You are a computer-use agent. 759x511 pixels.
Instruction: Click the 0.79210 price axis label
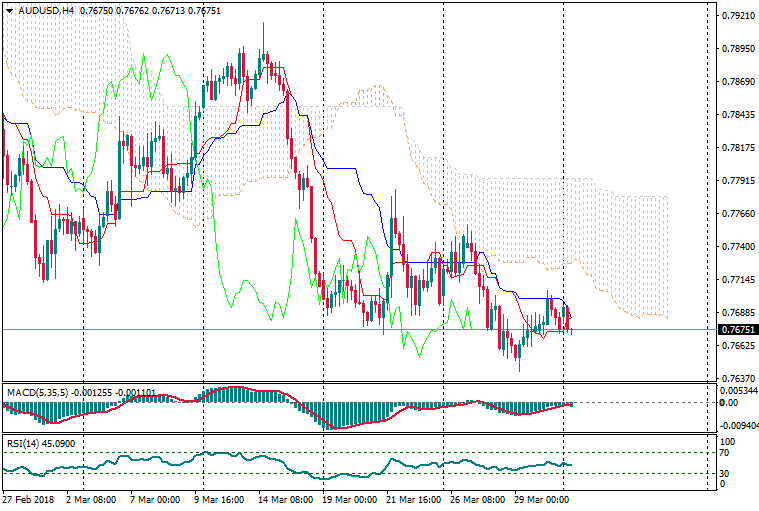(x=738, y=16)
